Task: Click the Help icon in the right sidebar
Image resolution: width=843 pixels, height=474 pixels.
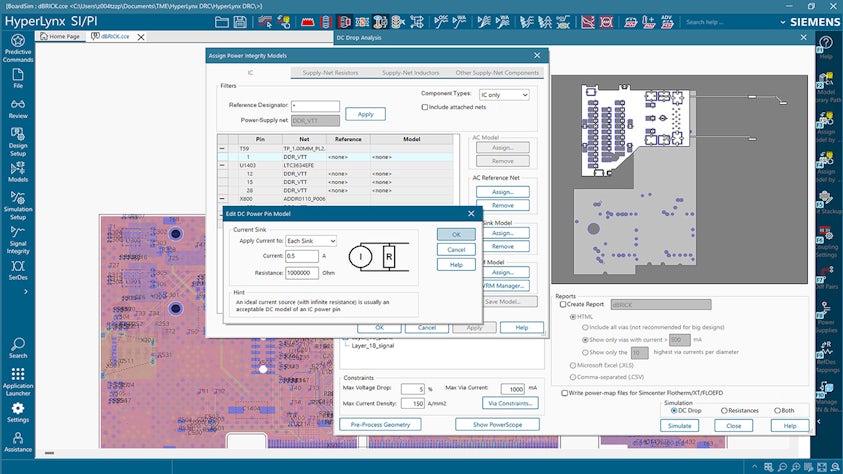Action: [826, 47]
